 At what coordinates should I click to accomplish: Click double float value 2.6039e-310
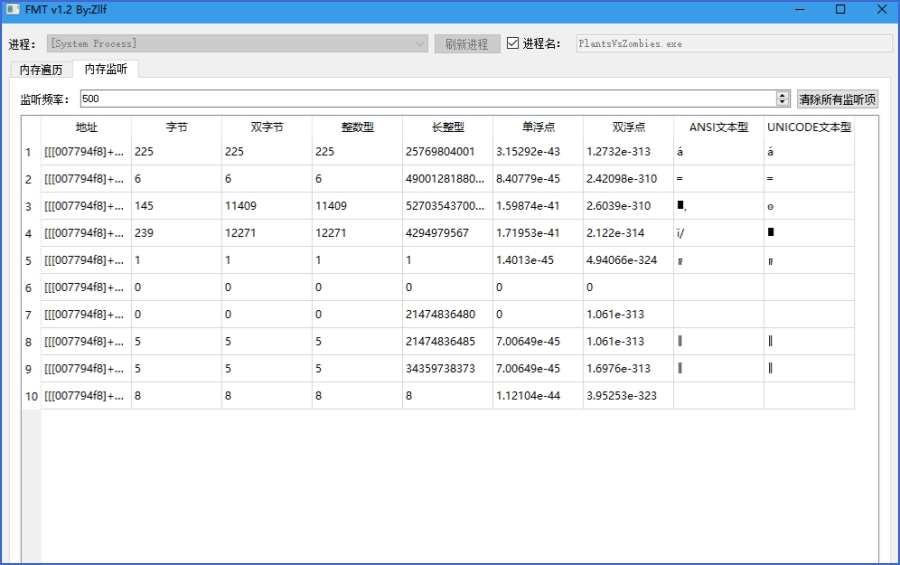[x=629, y=206]
